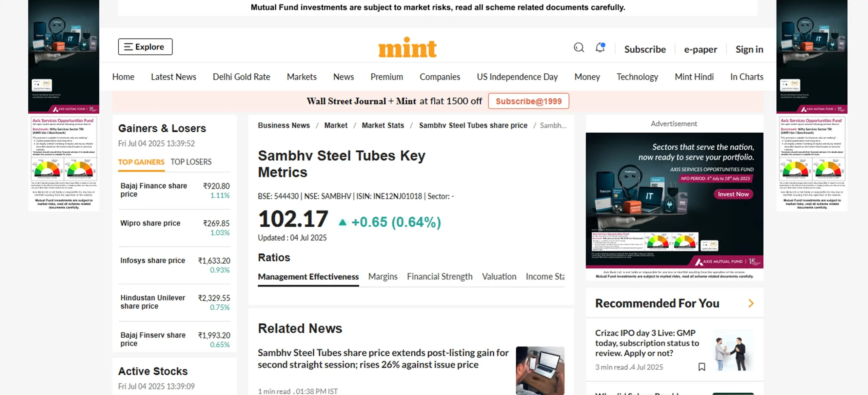Open Sambhv Steel Tubes news thumbnail

[x=540, y=370]
